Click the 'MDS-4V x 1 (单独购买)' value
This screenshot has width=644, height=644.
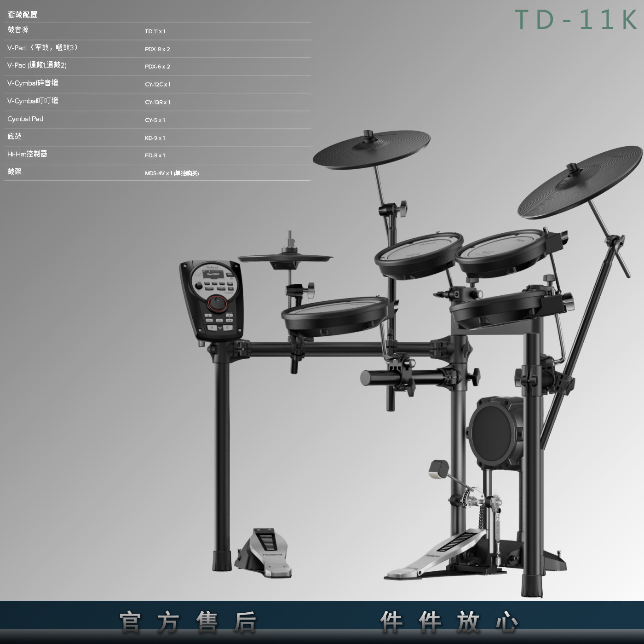(172, 173)
